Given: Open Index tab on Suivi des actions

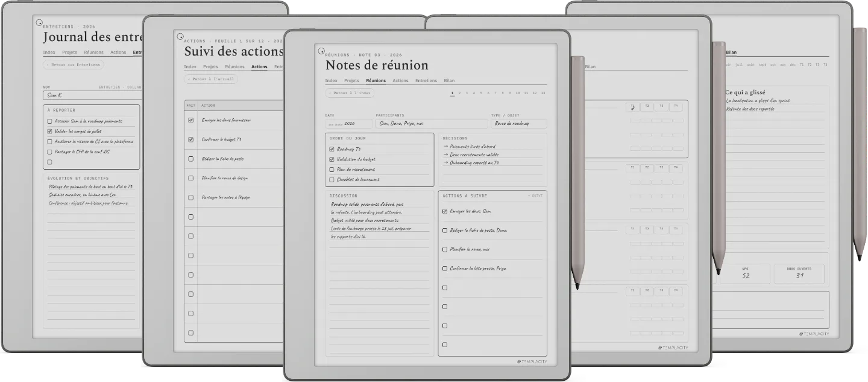Looking at the screenshot, I should 190,67.
